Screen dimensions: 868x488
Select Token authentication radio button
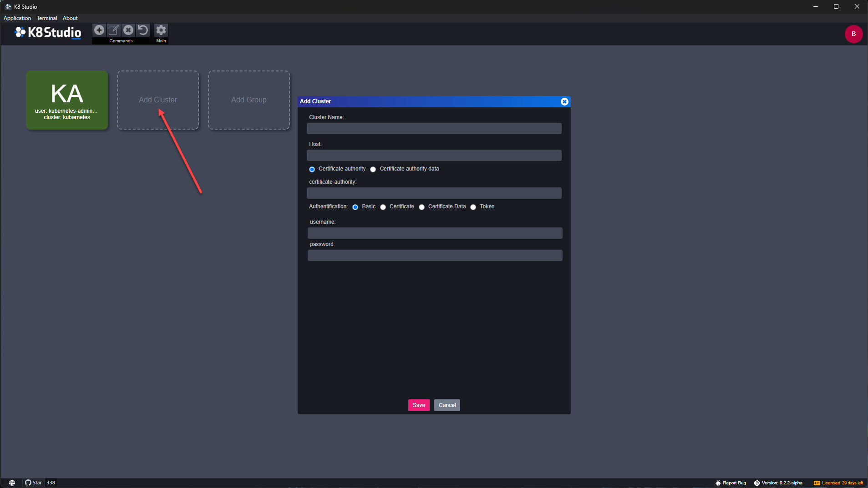[473, 207]
